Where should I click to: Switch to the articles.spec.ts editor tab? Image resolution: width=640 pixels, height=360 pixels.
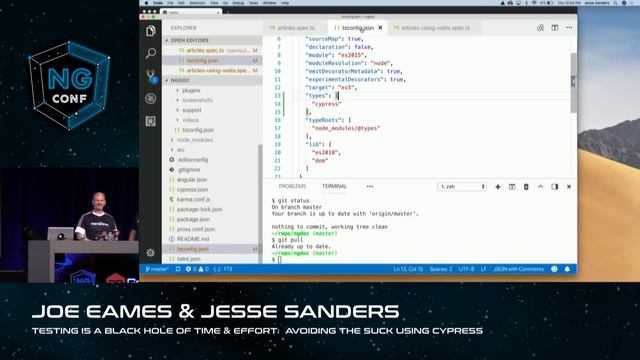pyautogui.click(x=296, y=28)
